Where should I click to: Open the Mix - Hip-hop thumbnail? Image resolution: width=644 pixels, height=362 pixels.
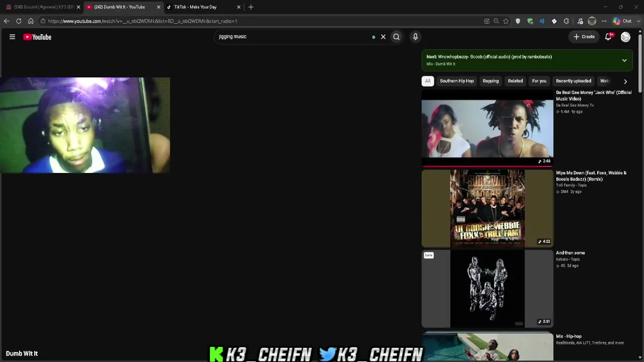[x=488, y=347]
